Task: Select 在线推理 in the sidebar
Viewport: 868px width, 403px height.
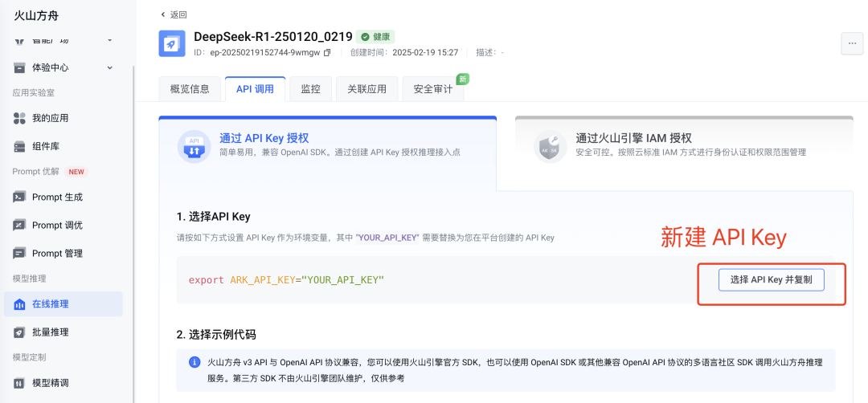Action: 63,304
